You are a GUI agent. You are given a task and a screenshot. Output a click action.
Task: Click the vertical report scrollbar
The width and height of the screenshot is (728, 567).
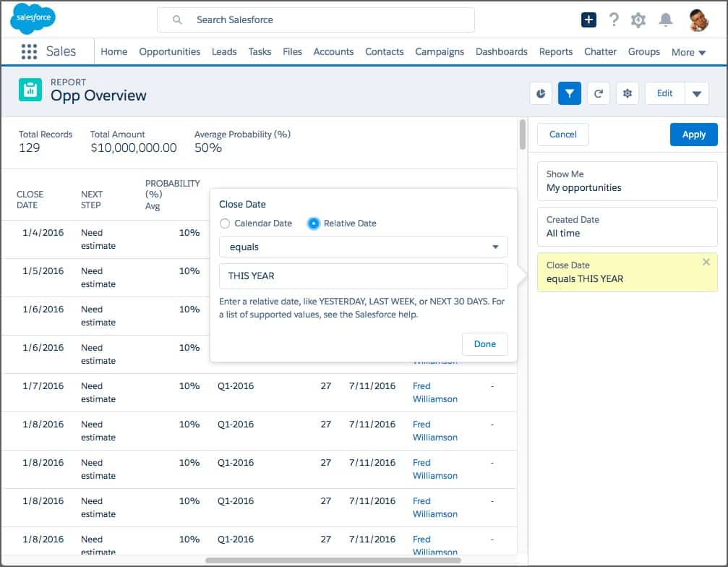pyautogui.click(x=522, y=135)
